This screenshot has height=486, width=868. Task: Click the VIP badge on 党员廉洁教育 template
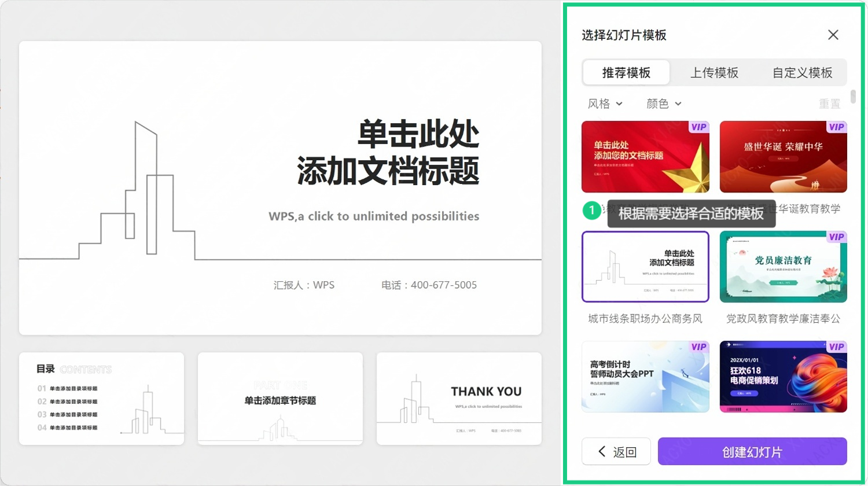[x=837, y=237]
